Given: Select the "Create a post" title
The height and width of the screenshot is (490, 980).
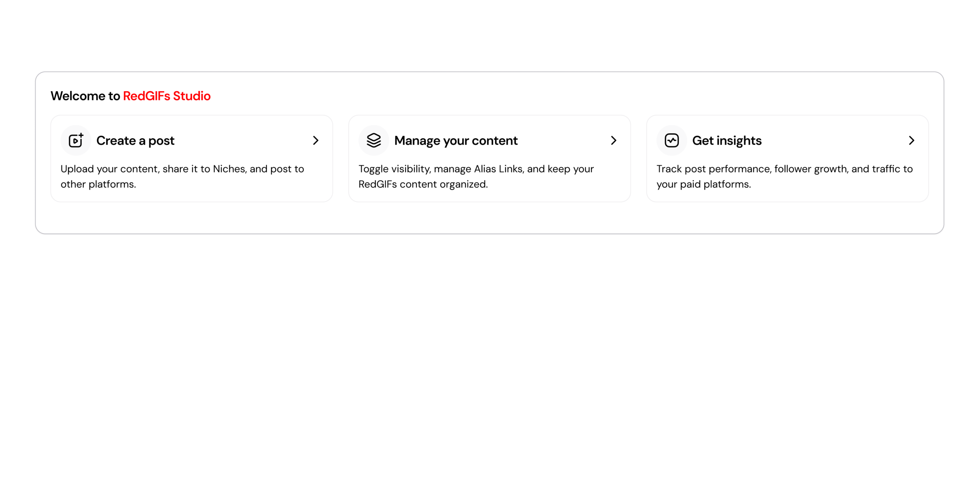Looking at the screenshot, I should (x=135, y=140).
